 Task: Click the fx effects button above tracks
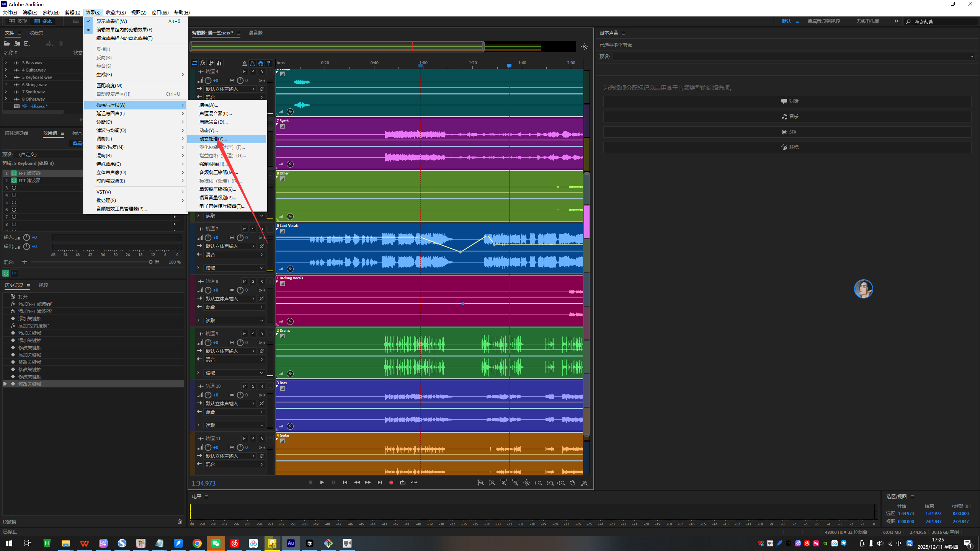(x=203, y=63)
